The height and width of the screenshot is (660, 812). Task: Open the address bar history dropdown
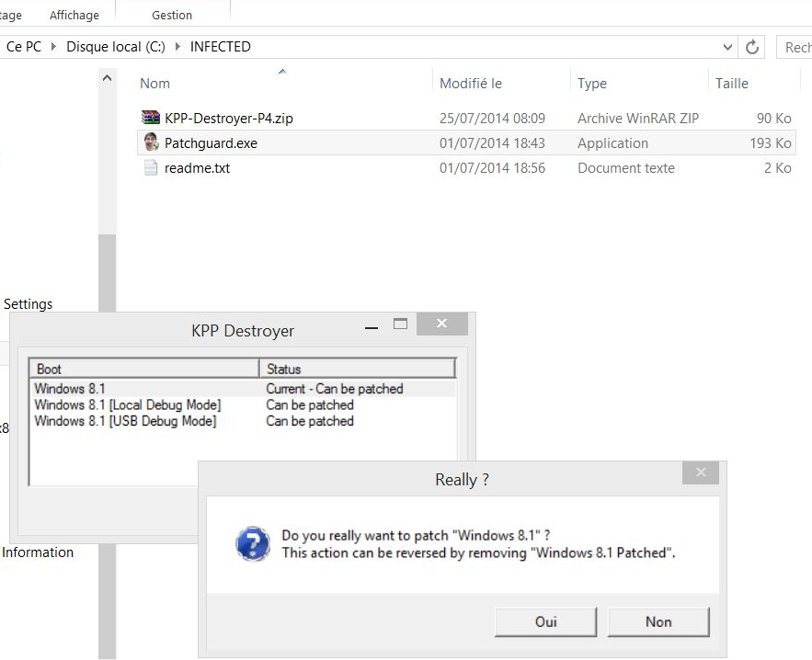click(727, 47)
